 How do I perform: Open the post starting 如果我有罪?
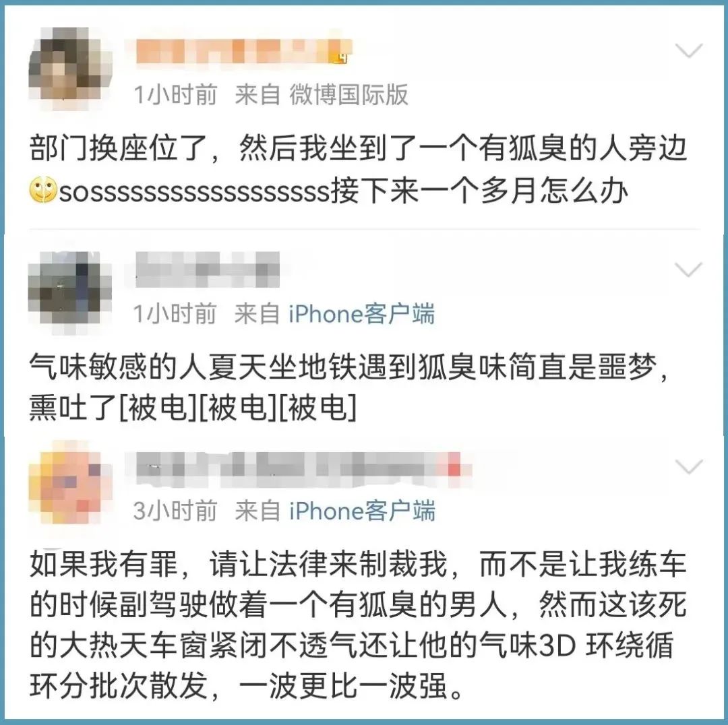[357, 625]
